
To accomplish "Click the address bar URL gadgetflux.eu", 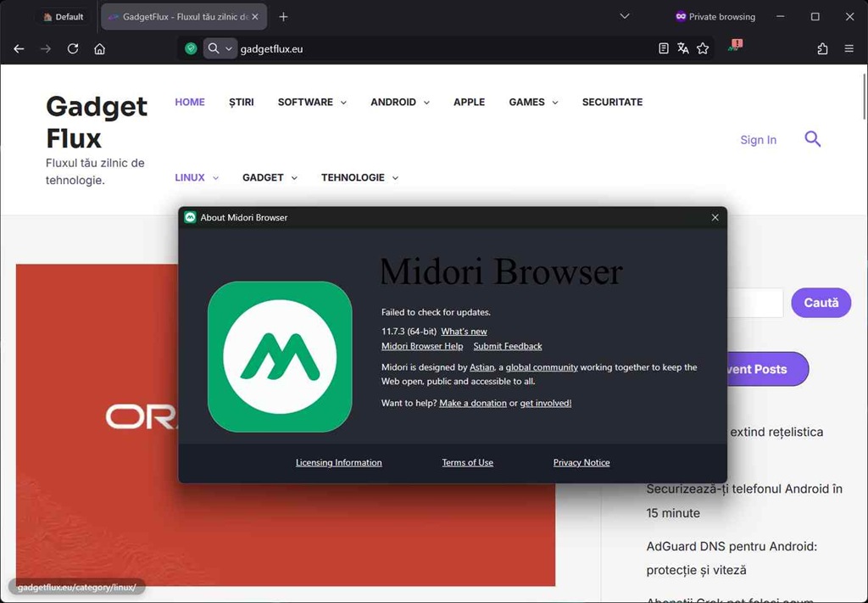I will click(271, 48).
